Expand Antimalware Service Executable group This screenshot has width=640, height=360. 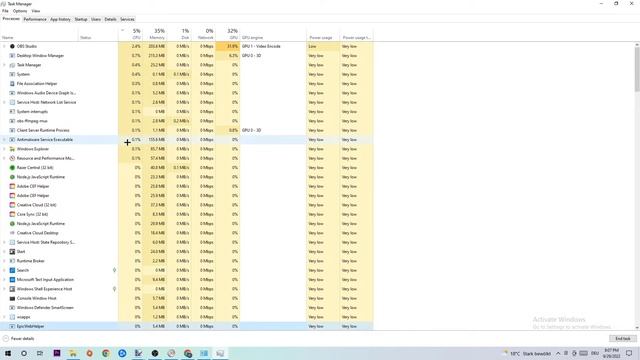[x=4, y=140]
